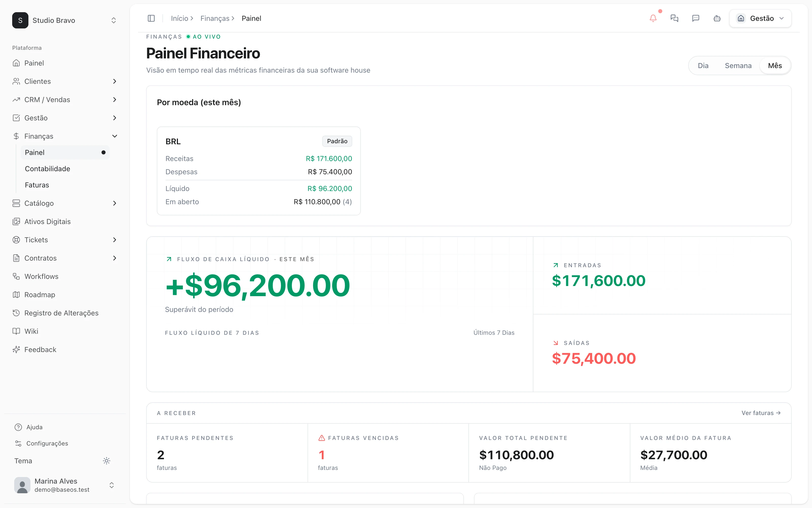Click the Workflows icon
The height and width of the screenshot is (508, 812).
point(16,276)
